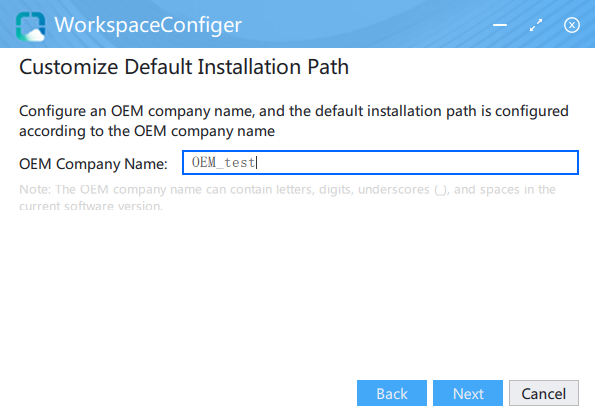Minimize the WorkspaceConfiger window
Image resolution: width=595 pixels, height=414 pixels.
500,25
